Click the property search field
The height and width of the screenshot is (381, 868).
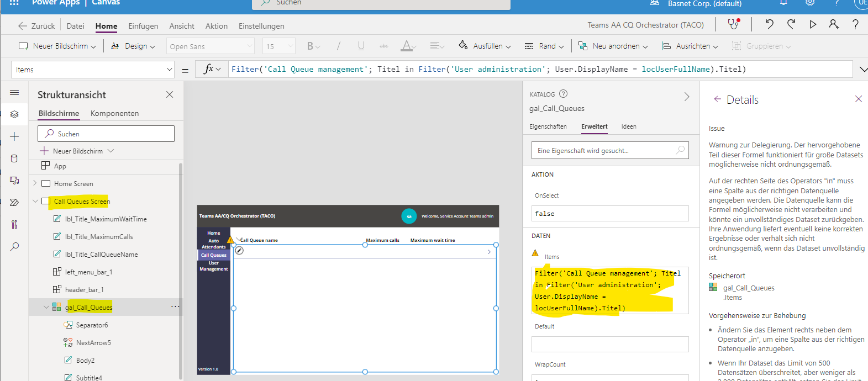tap(610, 150)
